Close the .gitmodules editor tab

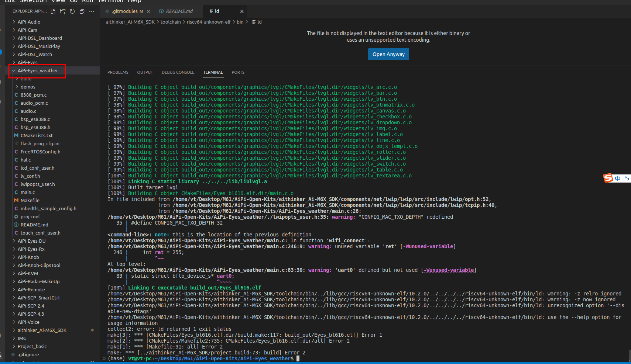[x=148, y=11]
